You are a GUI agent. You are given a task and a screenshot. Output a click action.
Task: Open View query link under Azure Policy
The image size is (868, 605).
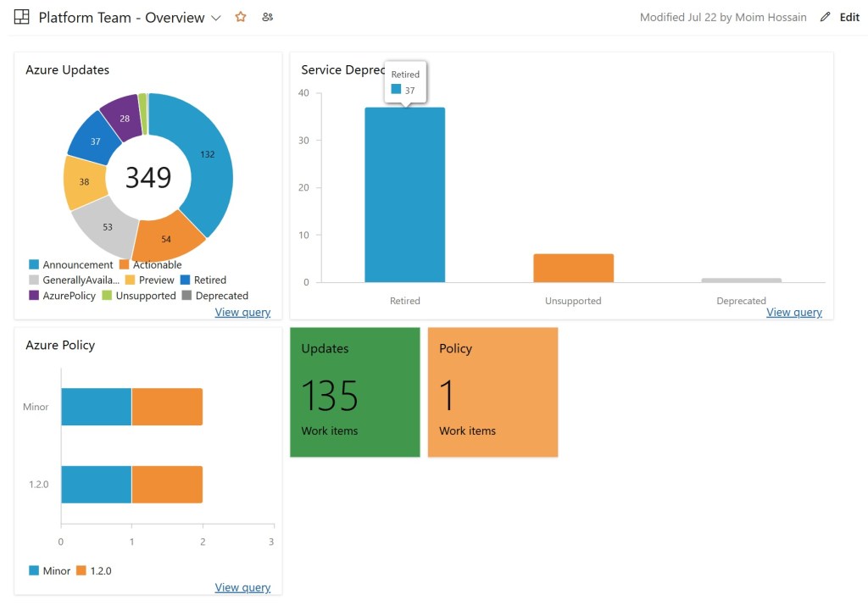[242, 587]
